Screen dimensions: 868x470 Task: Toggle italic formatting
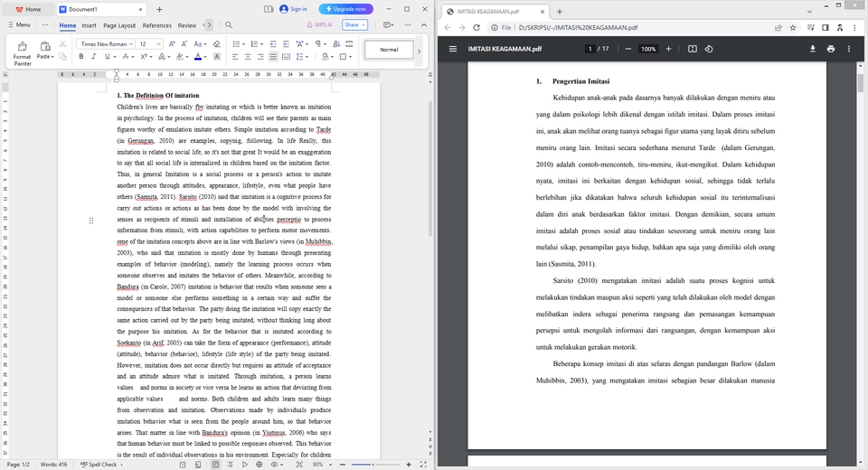(x=94, y=56)
